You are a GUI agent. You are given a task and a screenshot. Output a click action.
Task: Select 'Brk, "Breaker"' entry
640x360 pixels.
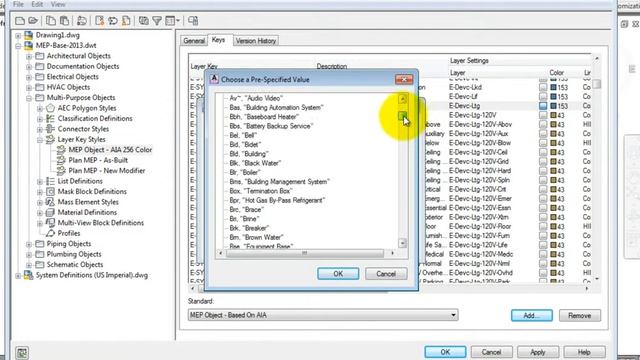pyautogui.click(x=249, y=228)
